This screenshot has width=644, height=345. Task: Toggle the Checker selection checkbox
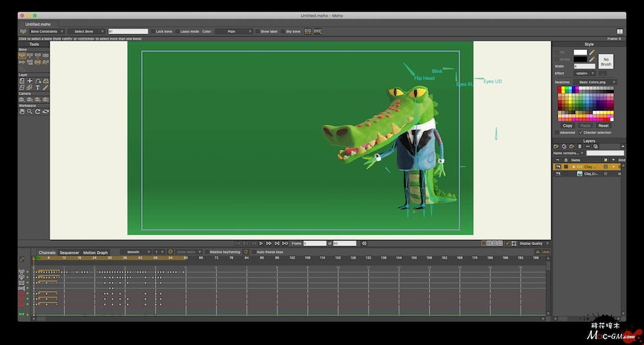pos(580,133)
